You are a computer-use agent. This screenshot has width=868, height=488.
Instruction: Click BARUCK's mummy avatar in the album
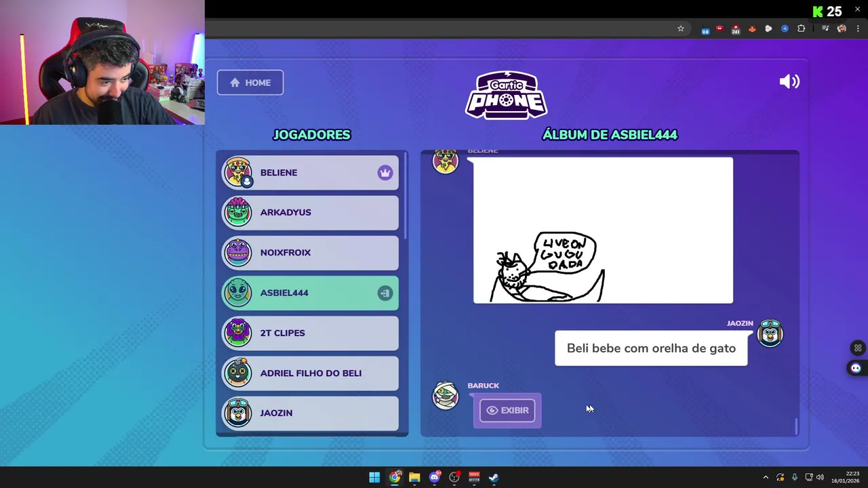pos(446,396)
